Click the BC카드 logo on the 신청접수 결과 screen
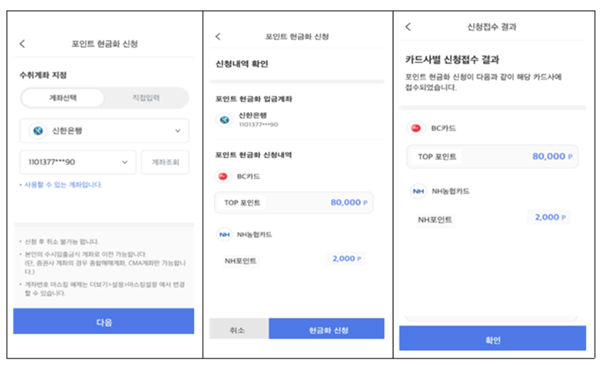This screenshot has height=365, width=600. 416,128
